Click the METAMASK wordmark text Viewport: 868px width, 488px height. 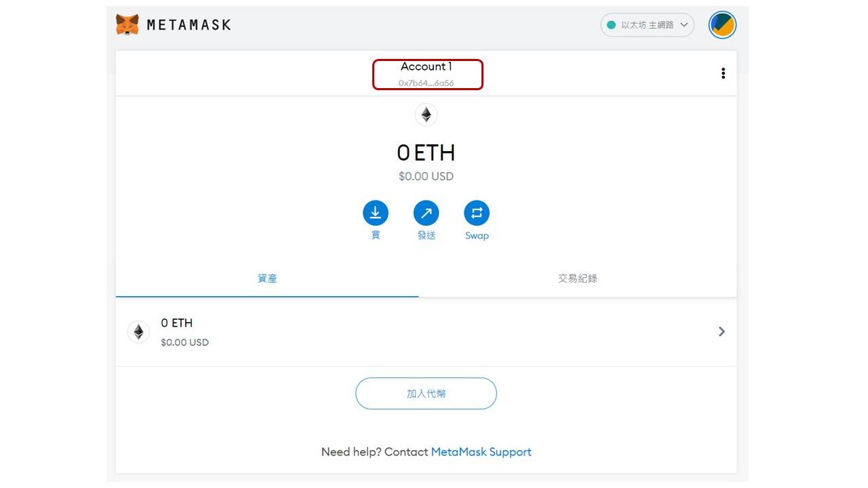pos(189,25)
